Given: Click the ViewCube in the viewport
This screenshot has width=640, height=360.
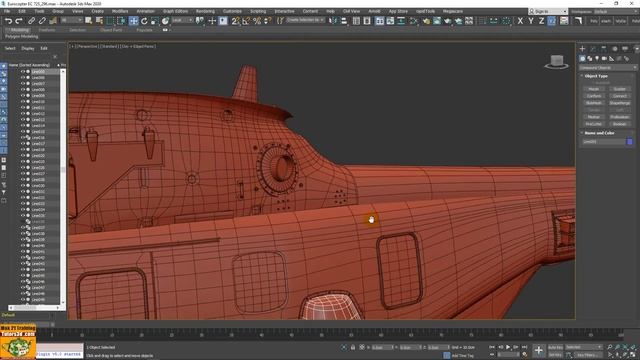Looking at the screenshot, I should pos(557,62).
